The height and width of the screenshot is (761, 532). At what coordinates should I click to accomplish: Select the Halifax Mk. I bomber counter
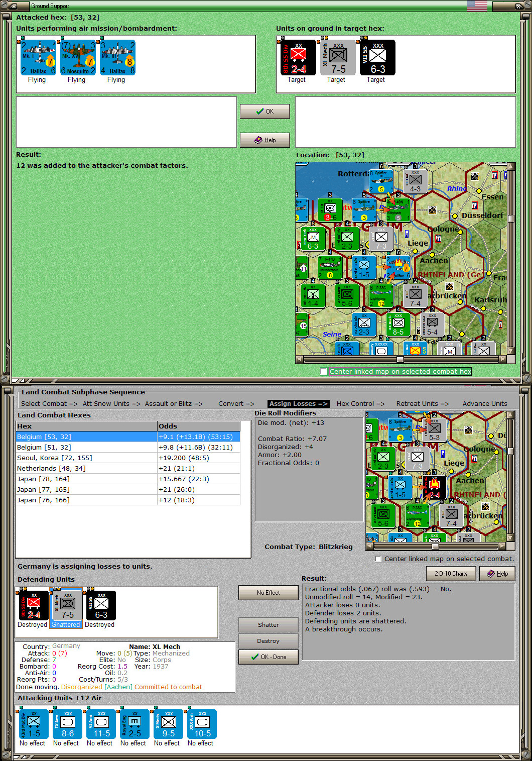point(38,58)
